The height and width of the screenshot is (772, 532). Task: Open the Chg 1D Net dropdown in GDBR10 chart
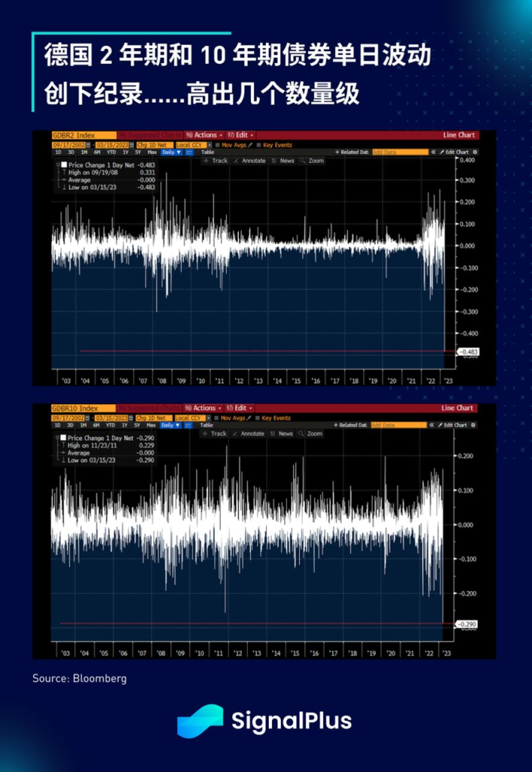(x=154, y=418)
